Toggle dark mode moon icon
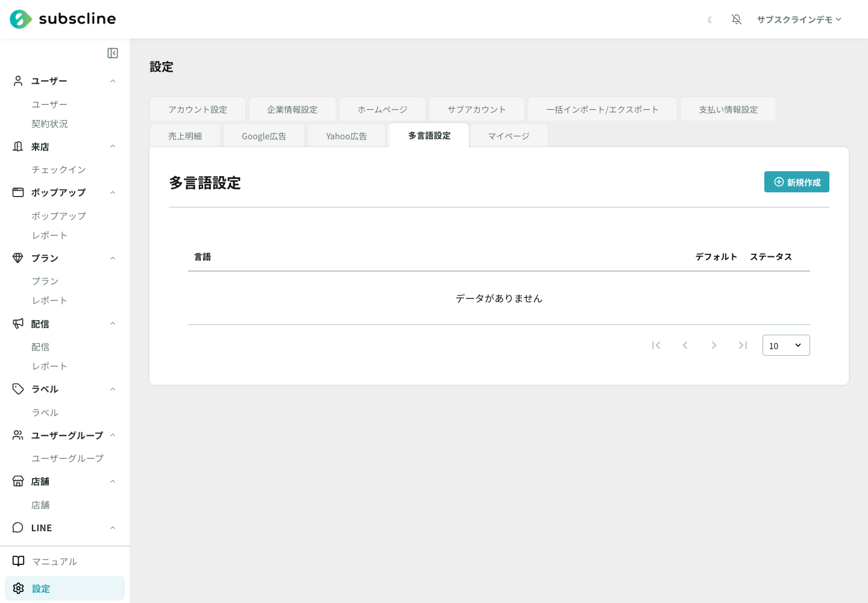868x603 pixels. pyautogui.click(x=710, y=20)
